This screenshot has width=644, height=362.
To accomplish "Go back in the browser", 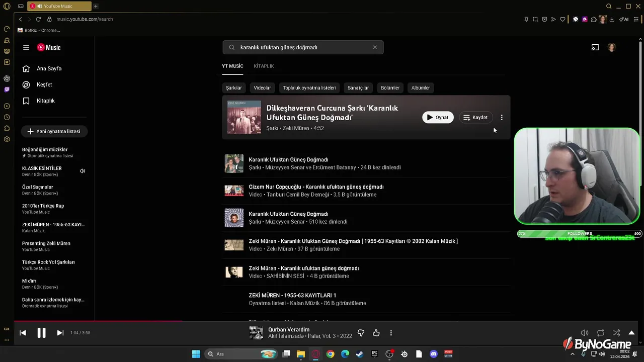I will [x=20, y=19].
